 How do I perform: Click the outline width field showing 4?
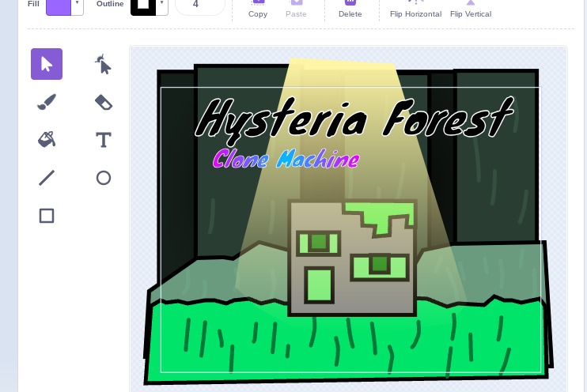(x=200, y=6)
